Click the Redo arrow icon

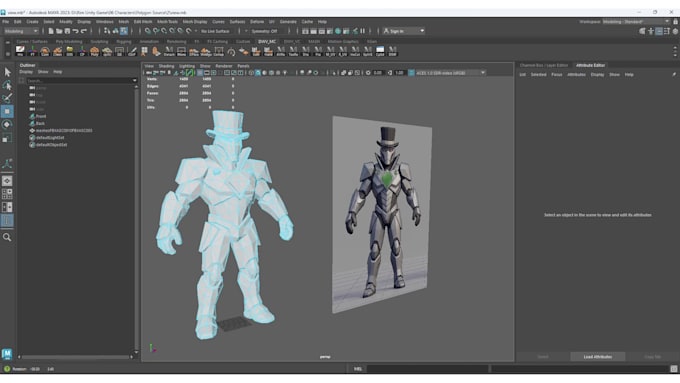point(84,31)
